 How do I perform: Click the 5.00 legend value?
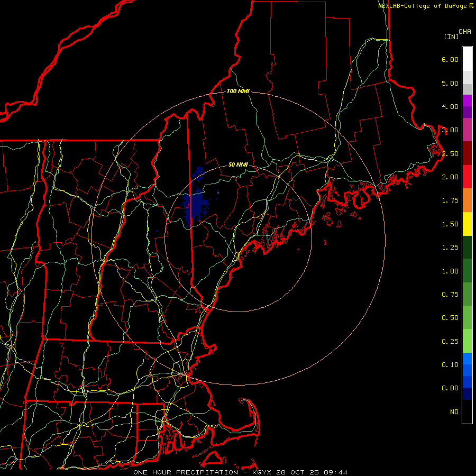450,83
